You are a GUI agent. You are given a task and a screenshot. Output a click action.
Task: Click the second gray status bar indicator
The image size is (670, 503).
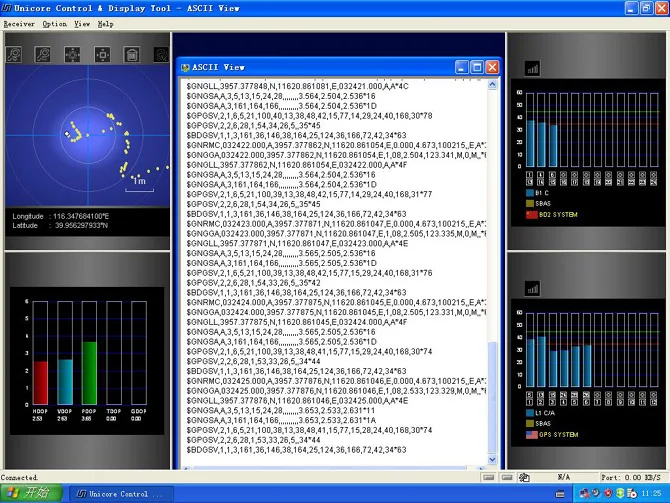pos(507,477)
